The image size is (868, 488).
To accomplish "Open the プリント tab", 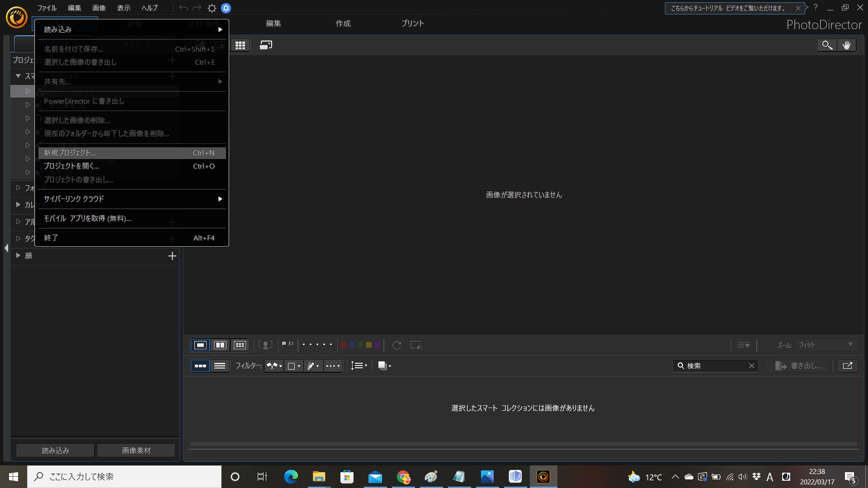I will [x=412, y=23].
